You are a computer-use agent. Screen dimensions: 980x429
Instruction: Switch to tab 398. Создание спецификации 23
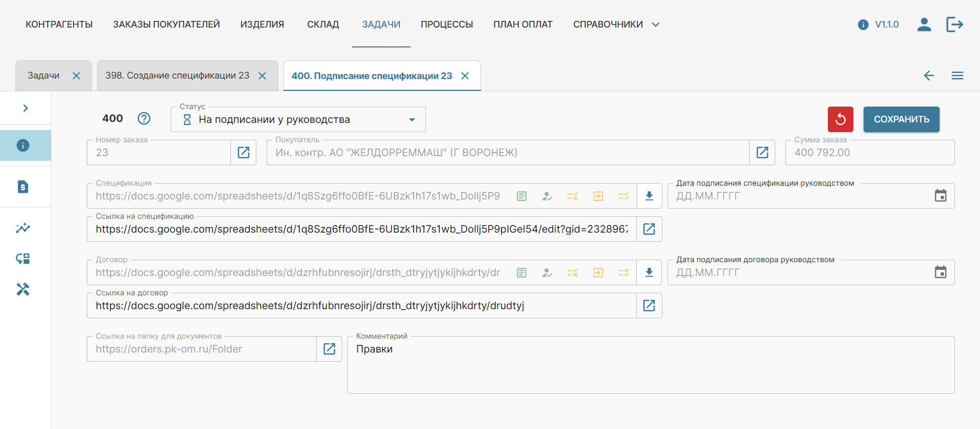pos(177,75)
